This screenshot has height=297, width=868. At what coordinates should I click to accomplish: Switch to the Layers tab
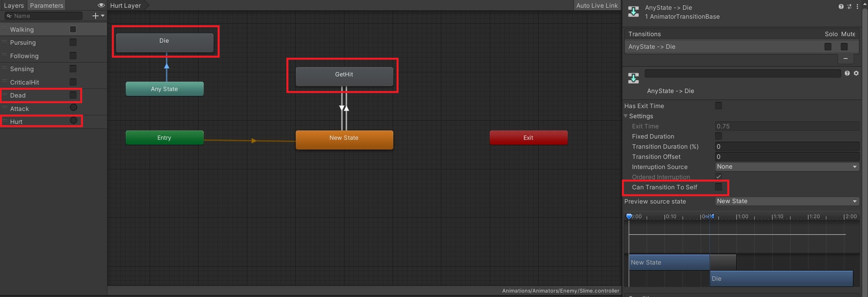[14, 5]
